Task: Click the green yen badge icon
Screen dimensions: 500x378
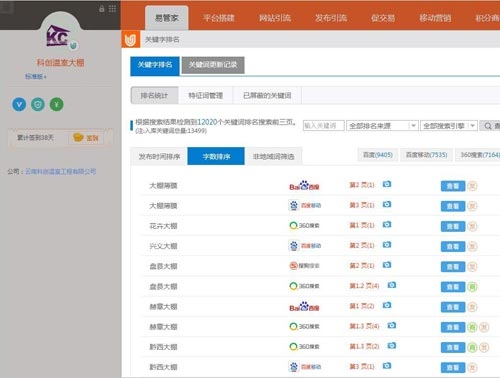Action: [57, 105]
